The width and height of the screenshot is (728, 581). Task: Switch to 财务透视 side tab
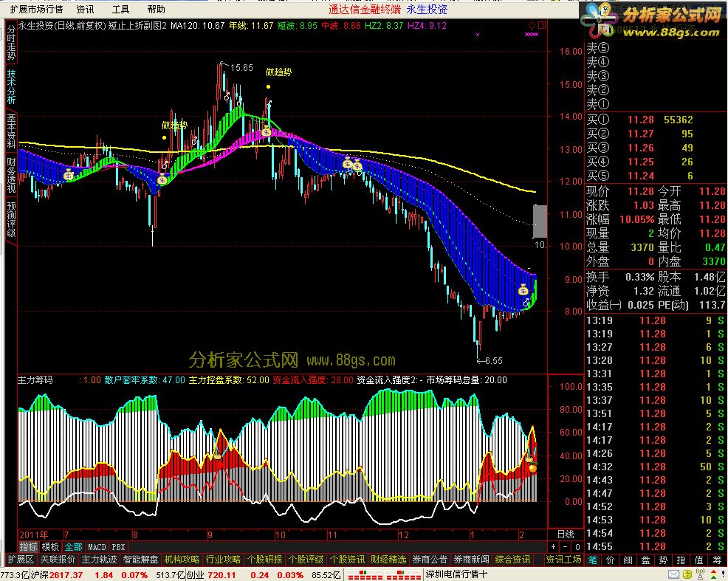point(11,175)
